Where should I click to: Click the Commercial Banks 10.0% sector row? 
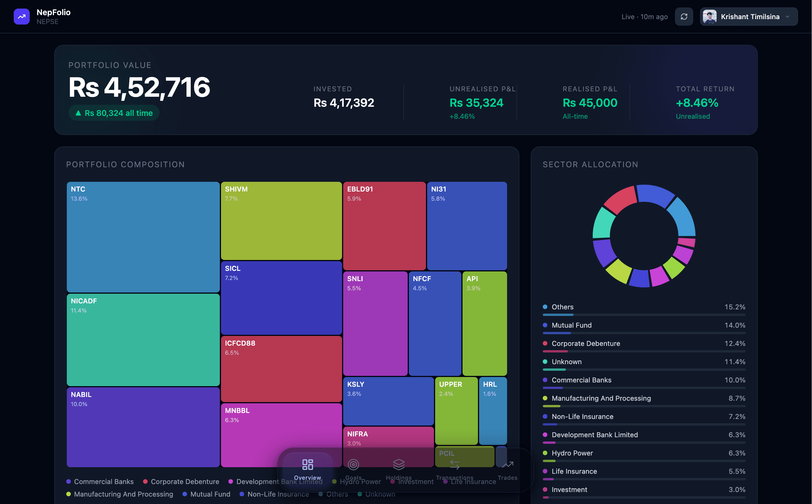(x=644, y=382)
